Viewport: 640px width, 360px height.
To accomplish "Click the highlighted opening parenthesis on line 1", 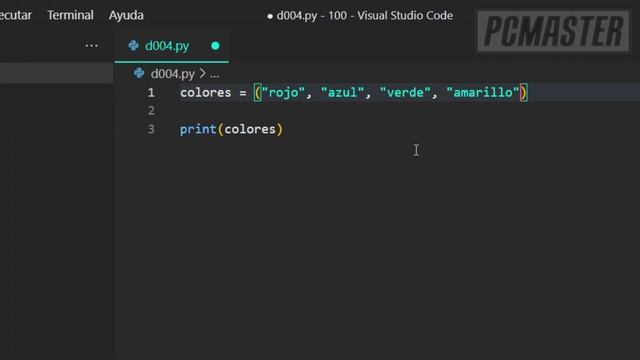I will 258,93.
